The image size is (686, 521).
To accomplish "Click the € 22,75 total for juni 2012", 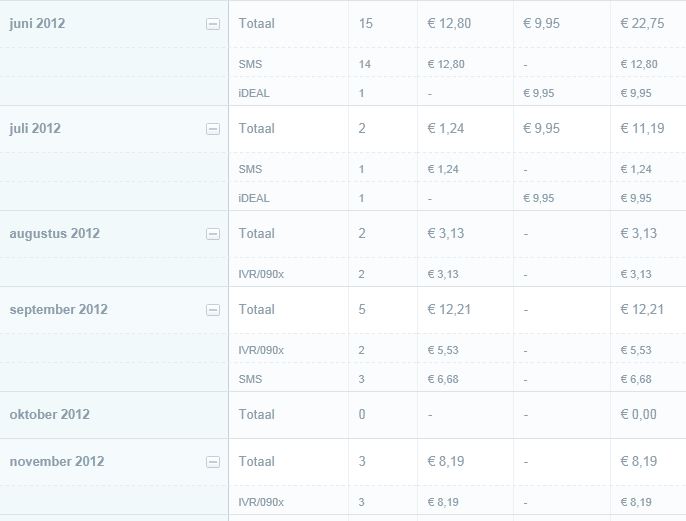I will click(x=642, y=23).
